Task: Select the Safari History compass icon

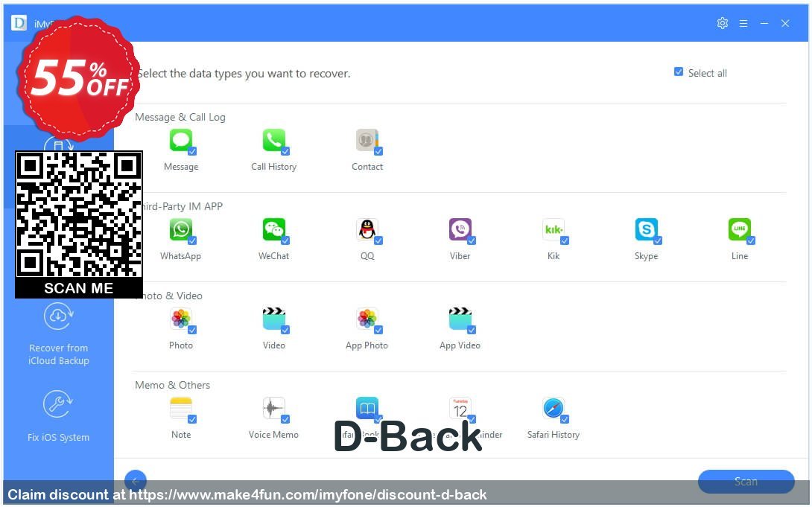Action: pos(554,408)
